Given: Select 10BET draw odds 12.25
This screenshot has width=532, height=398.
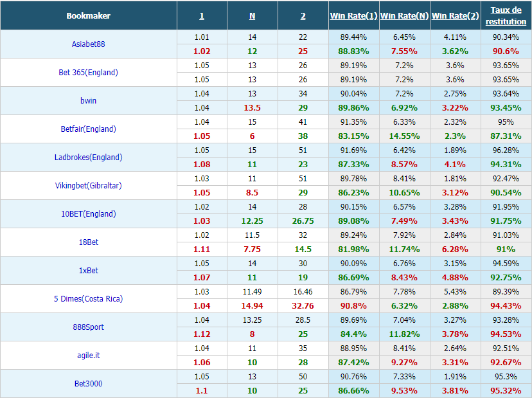Looking at the screenshot, I should (x=252, y=221).
